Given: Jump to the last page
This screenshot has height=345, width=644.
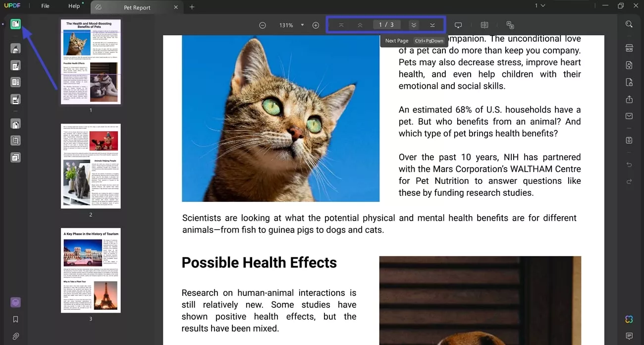Looking at the screenshot, I should point(432,24).
